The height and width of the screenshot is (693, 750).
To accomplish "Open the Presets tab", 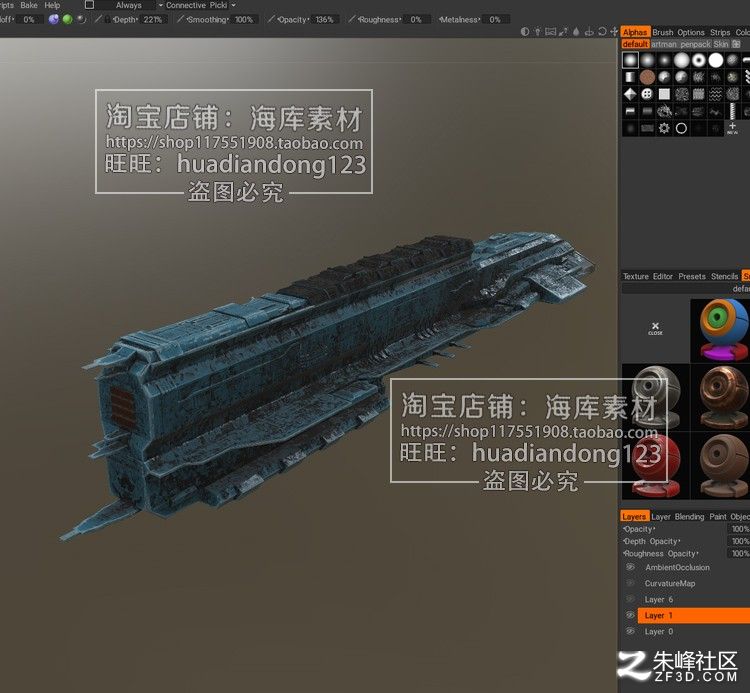I will (692, 276).
